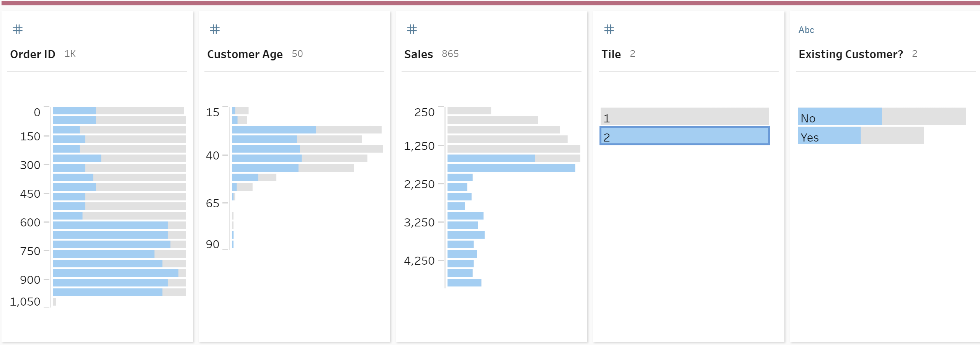Click the Abc type icon for Existing Customer
The height and width of the screenshot is (345, 980).
click(x=806, y=30)
